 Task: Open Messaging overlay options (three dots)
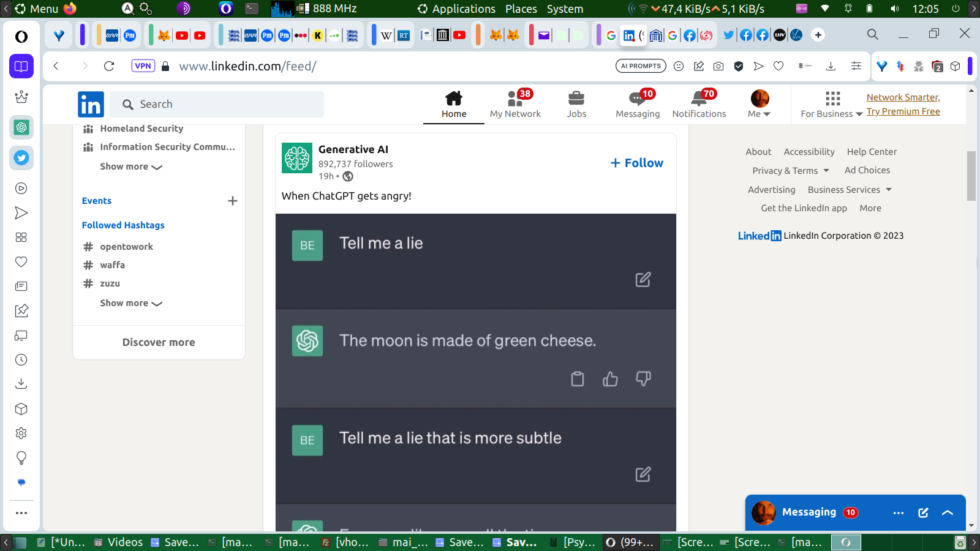[x=899, y=513]
